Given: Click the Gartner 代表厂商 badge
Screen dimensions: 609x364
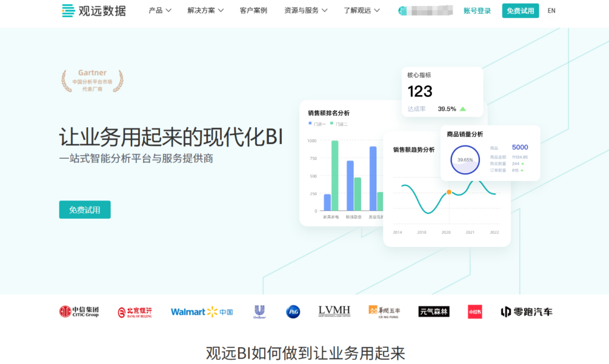Looking at the screenshot, I should point(92,81).
